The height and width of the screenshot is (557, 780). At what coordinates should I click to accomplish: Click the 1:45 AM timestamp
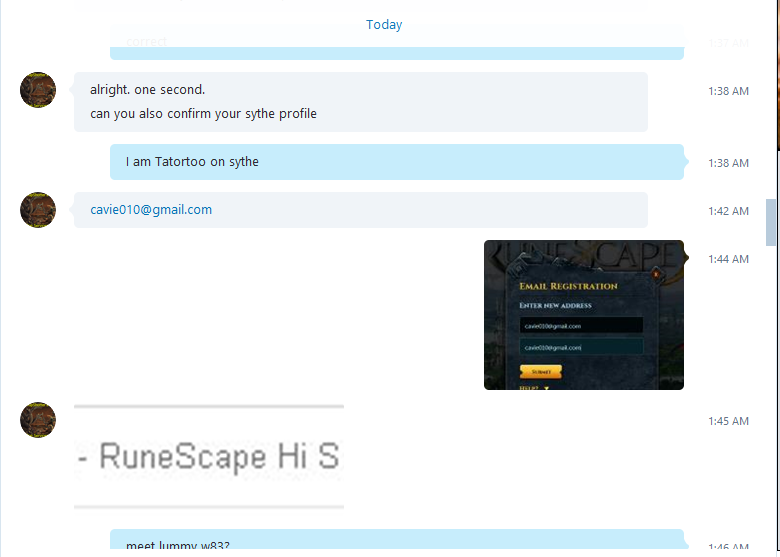click(728, 421)
